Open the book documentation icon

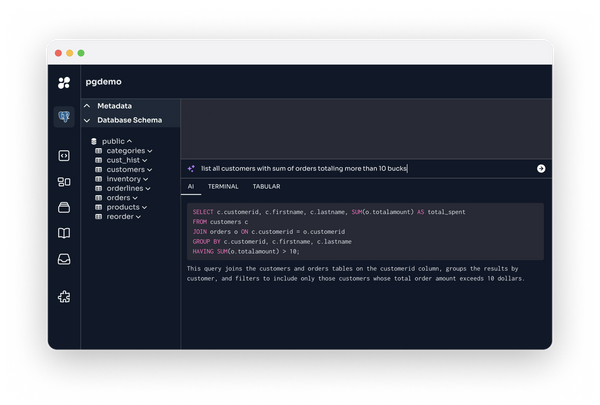pyautogui.click(x=64, y=234)
